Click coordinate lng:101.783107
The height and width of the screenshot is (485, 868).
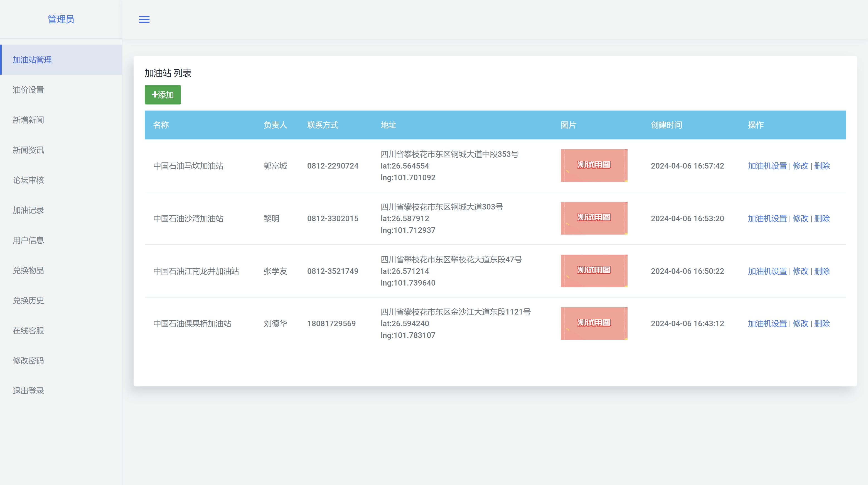tap(408, 335)
